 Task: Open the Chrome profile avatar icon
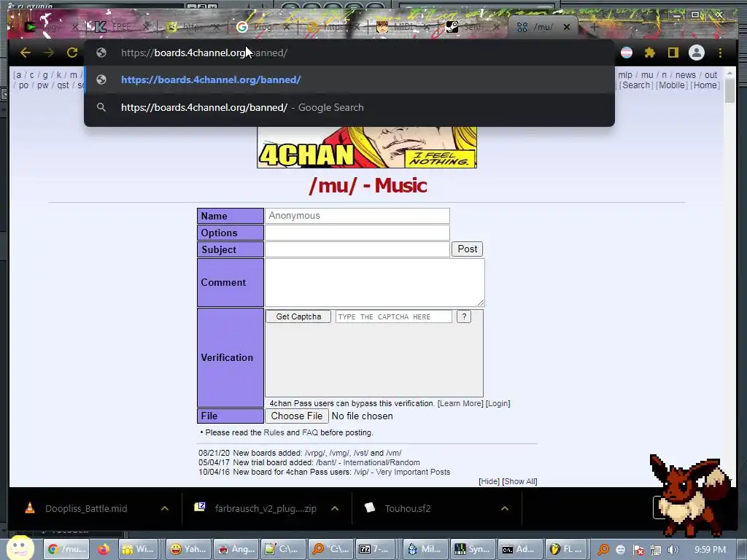tap(697, 52)
